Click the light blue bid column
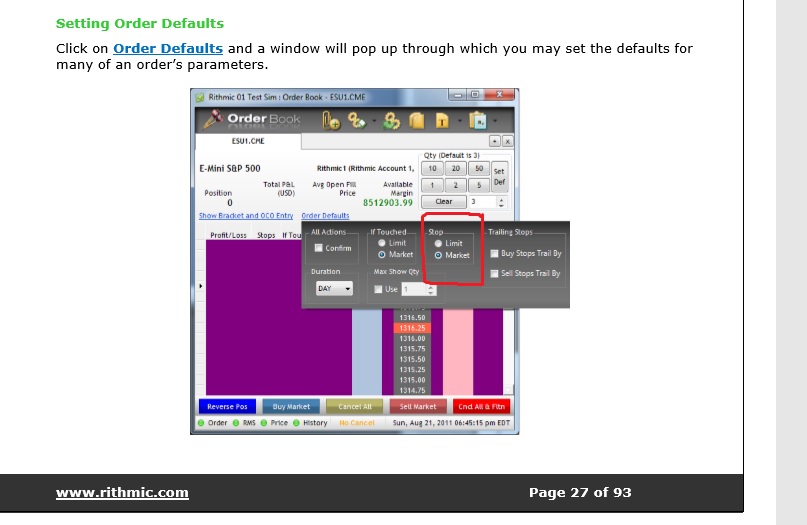This screenshot has height=525, width=807. [367, 352]
